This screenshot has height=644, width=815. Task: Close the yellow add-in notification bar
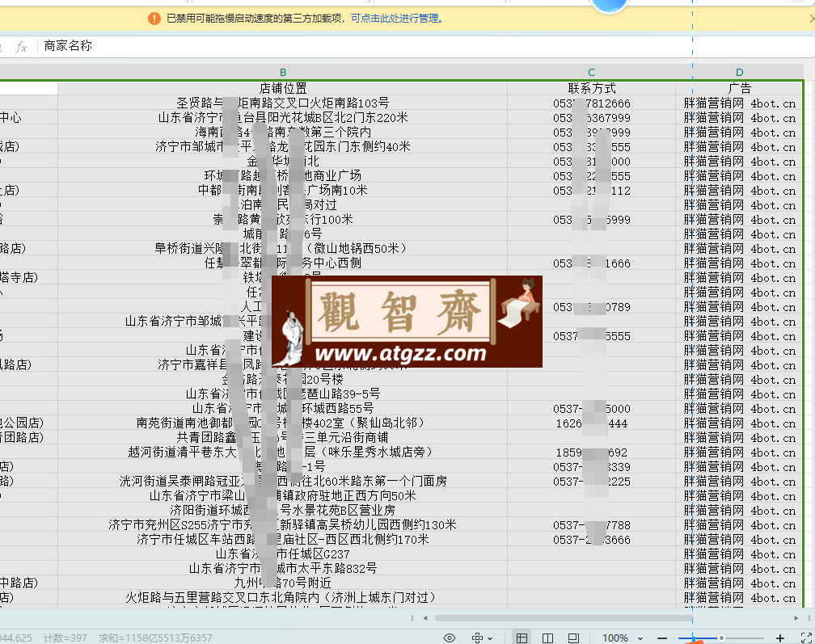click(812, 19)
